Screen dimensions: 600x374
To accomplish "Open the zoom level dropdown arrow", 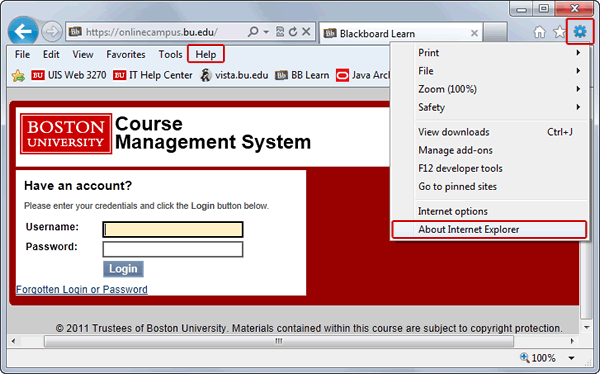I will tap(571, 358).
